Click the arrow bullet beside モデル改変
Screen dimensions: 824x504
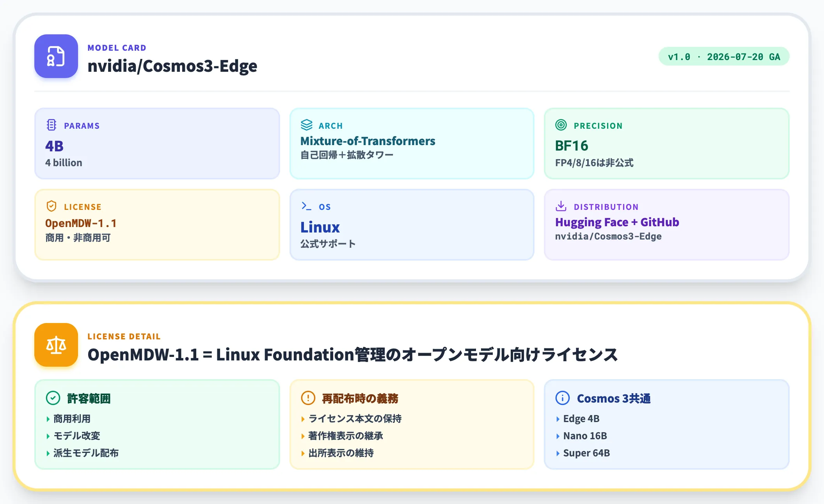pyautogui.click(x=48, y=436)
